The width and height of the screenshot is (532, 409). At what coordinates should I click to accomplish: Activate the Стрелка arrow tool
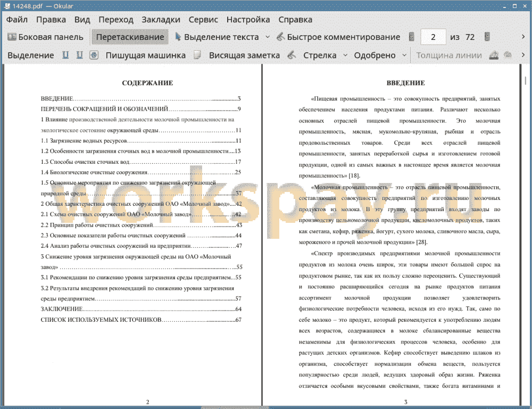pos(320,55)
